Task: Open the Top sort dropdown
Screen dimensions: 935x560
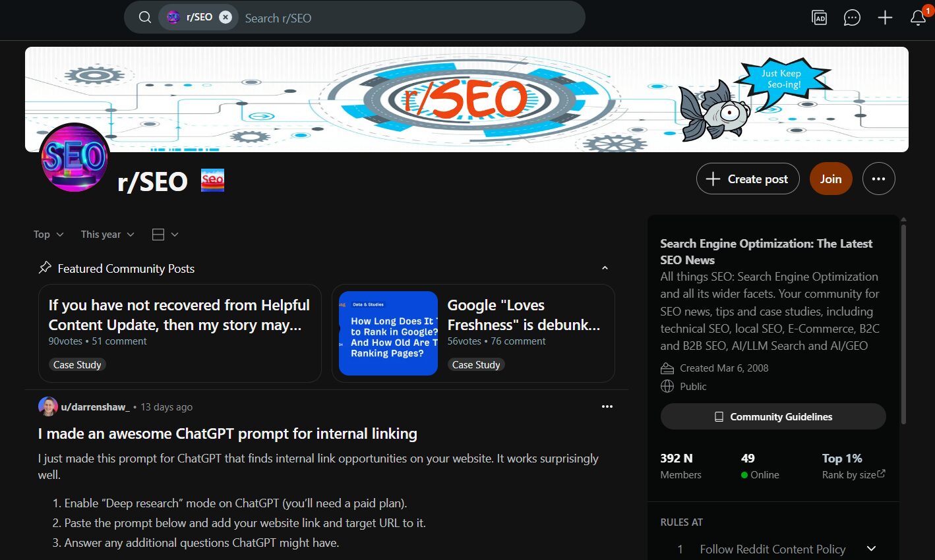Action: coord(49,235)
